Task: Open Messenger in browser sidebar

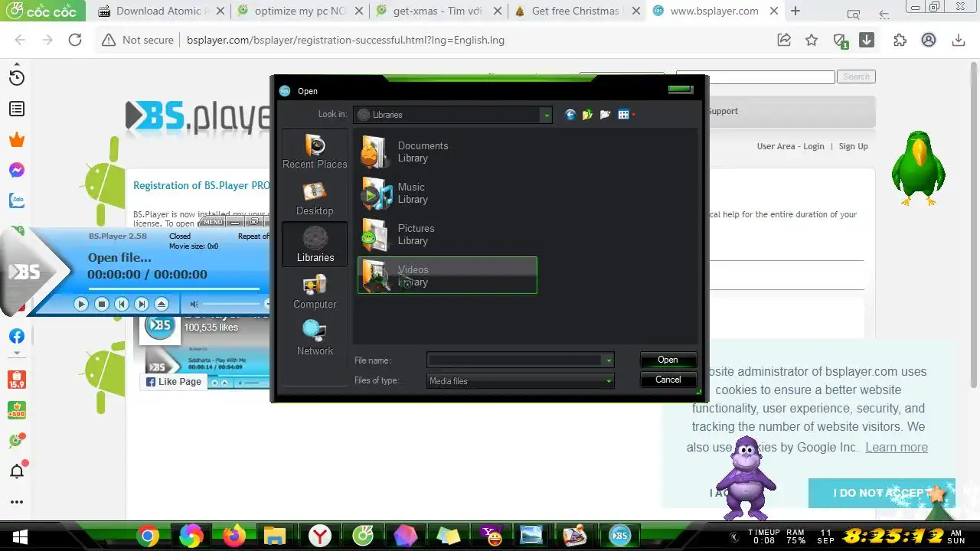Action: [x=16, y=170]
